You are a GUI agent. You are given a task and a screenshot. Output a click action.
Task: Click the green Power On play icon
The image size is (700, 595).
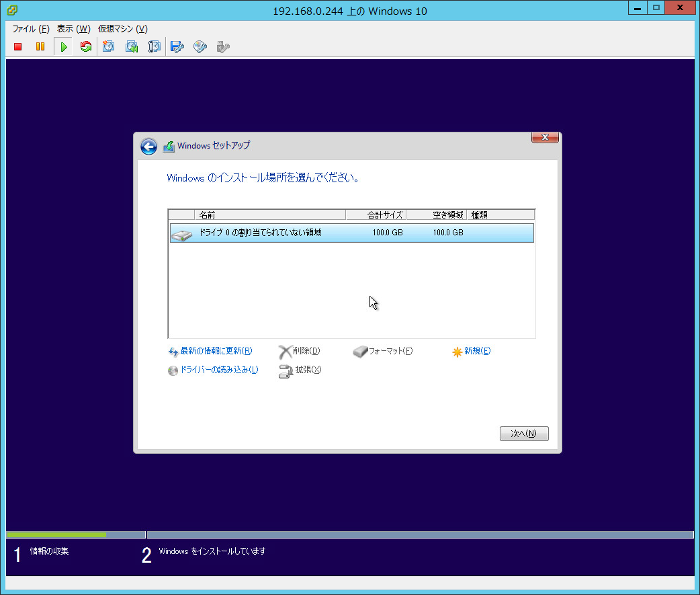[63, 46]
